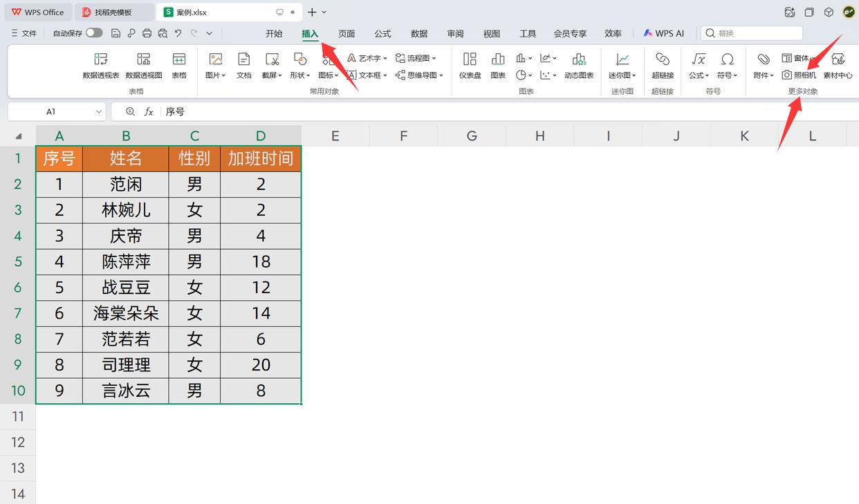Click the 替换 search input box
Image resolution: width=859 pixels, height=504 pixels.
tap(752, 33)
